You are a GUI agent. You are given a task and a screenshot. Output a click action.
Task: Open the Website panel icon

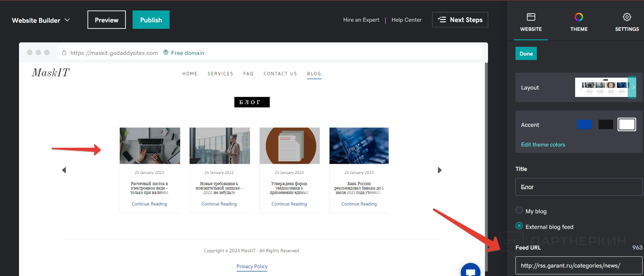(531, 17)
